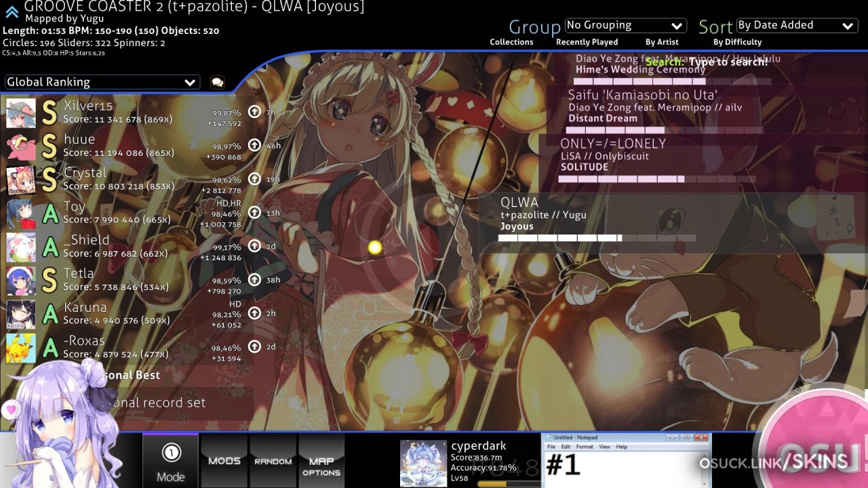This screenshot has height=488, width=868.
Task: Open Tetla's avatar picture
Action: [x=21, y=281]
